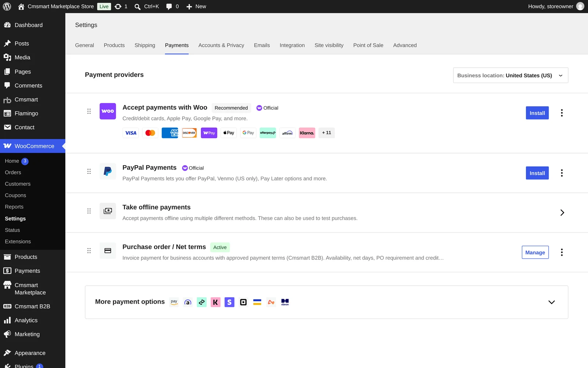Click the drag handle for Purchase order / Net terms
Viewport: 588px width, 368px height.
tap(89, 251)
